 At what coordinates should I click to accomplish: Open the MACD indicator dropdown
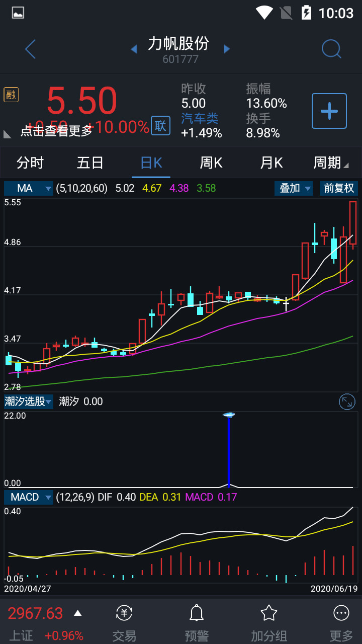29,497
